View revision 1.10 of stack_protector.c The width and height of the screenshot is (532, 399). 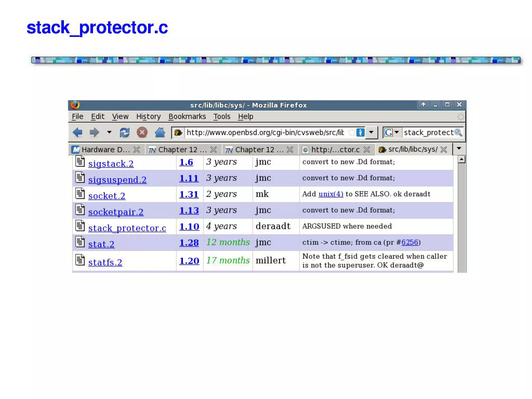coord(189,227)
